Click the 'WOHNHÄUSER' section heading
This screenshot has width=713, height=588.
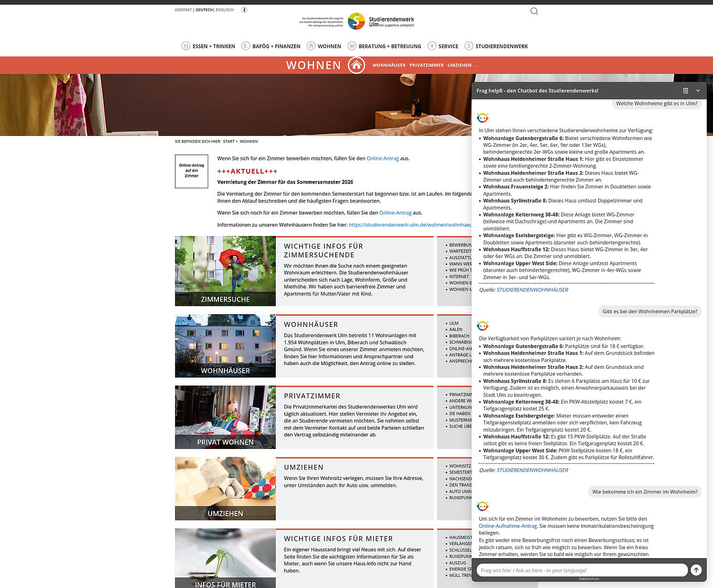pyautogui.click(x=311, y=325)
